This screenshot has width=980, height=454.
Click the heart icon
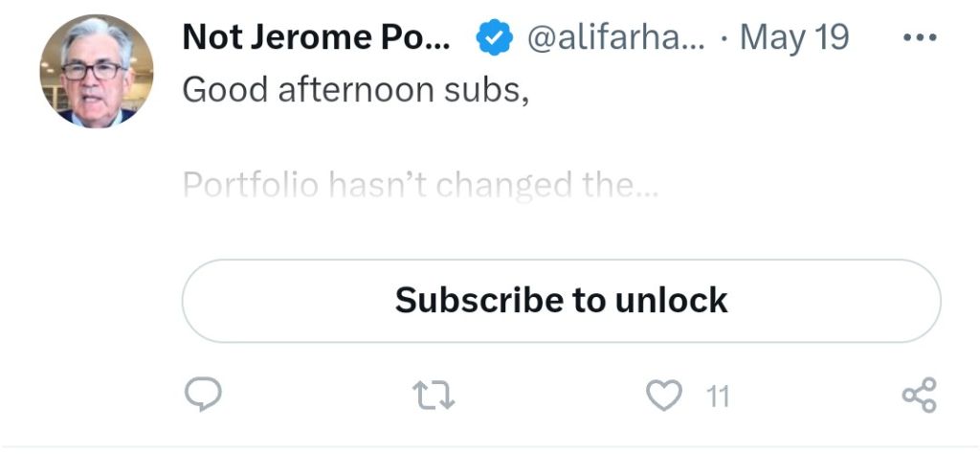(665, 394)
